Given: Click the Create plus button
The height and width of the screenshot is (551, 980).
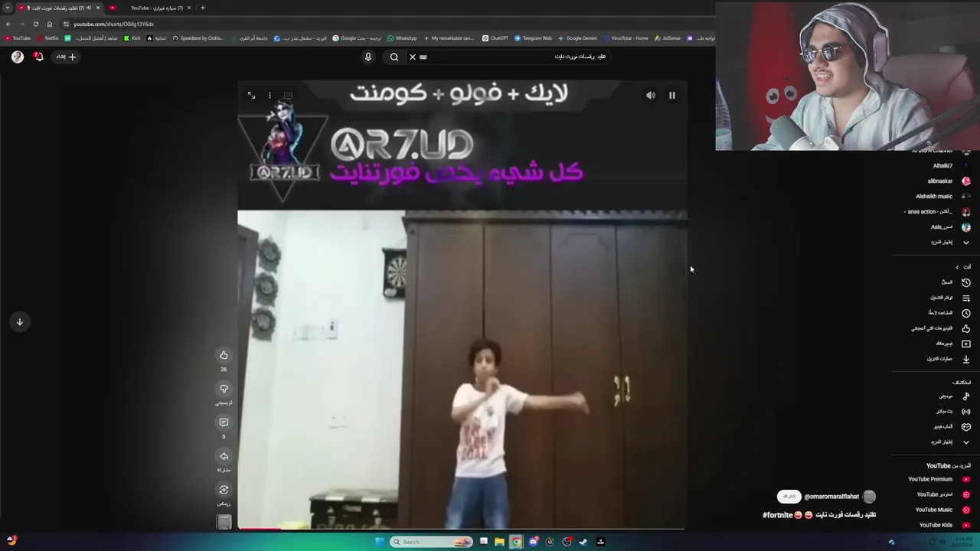Looking at the screenshot, I should [x=65, y=57].
